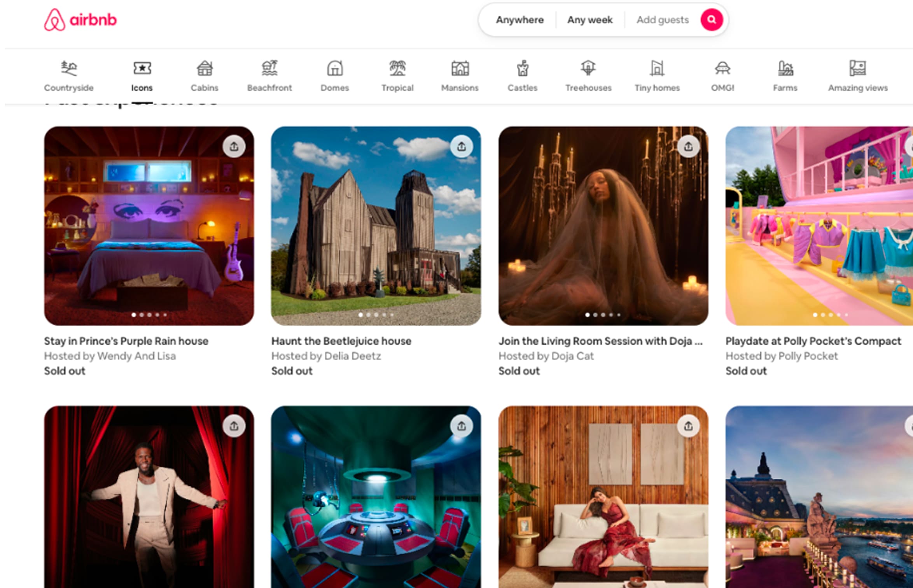Share the woman on white sofa listing
The height and width of the screenshot is (588, 913).
click(x=688, y=426)
